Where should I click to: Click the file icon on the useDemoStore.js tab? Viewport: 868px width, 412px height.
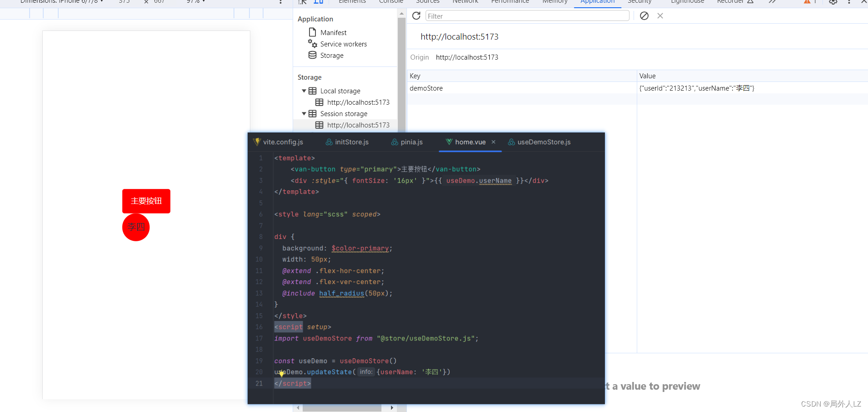511,142
